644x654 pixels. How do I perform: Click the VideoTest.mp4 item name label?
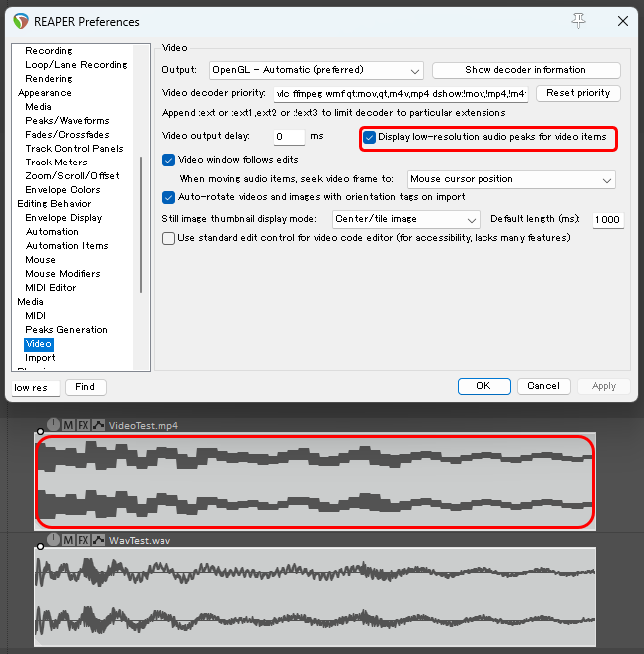coord(144,426)
